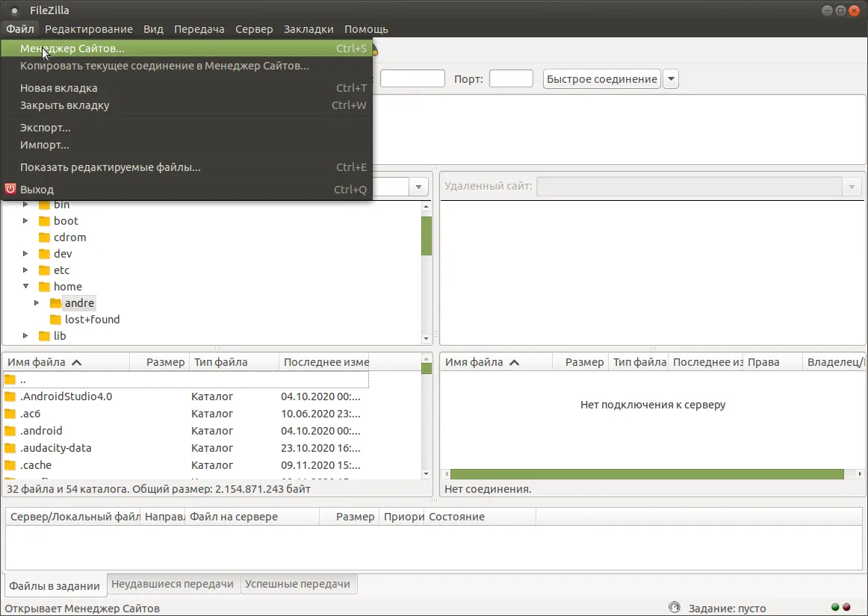
Task: Click the .cache folder icon
Action: (x=10, y=465)
